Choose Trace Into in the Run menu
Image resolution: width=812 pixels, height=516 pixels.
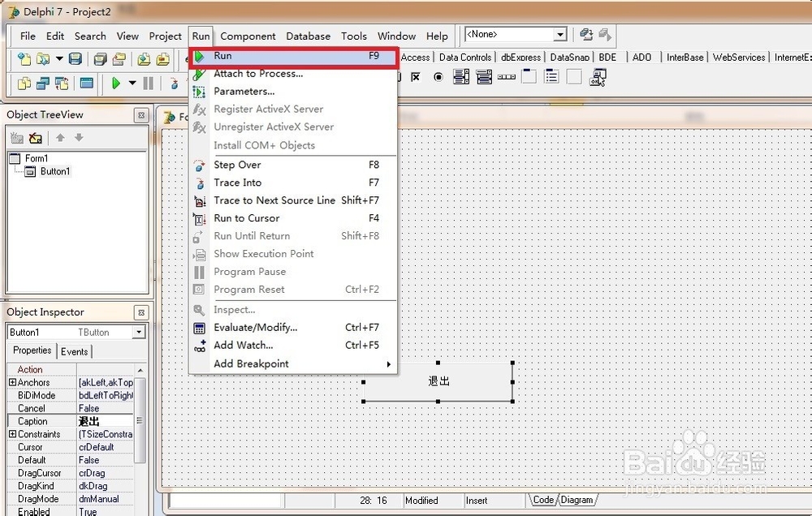[294, 183]
